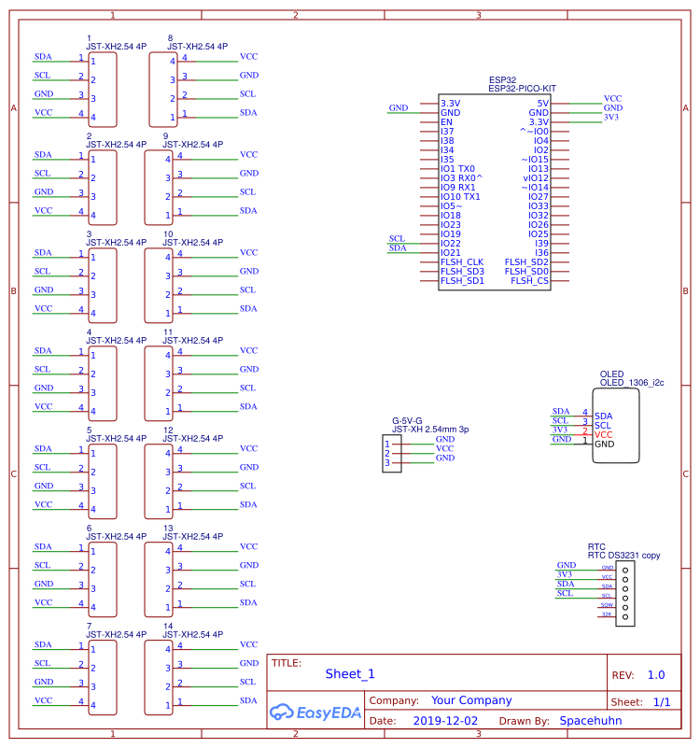Click the 5V pin on ESP32
The height and width of the screenshot is (748, 700).
[x=543, y=103]
